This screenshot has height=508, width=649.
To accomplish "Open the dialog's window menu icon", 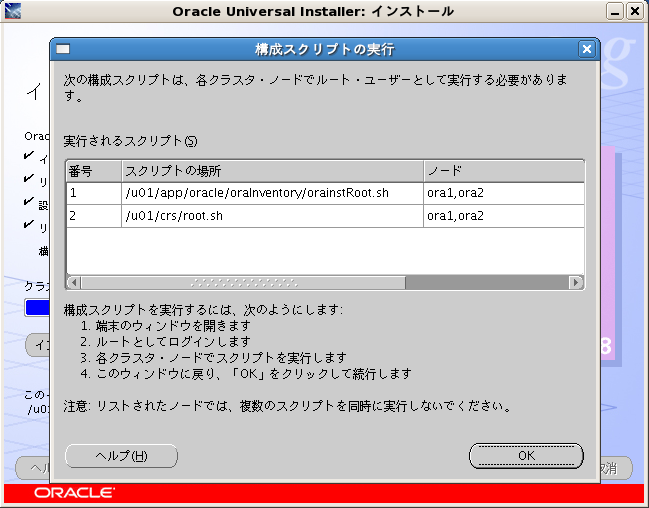I will coord(63,49).
